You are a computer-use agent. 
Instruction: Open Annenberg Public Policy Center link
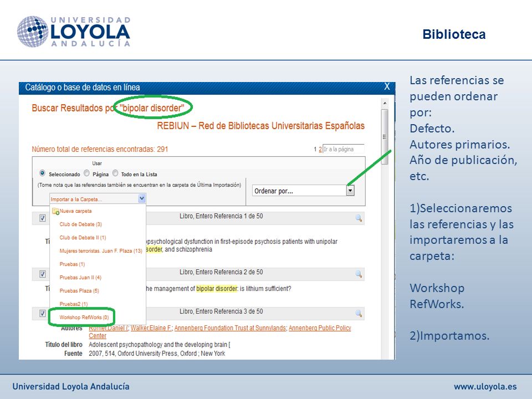[x=320, y=328]
